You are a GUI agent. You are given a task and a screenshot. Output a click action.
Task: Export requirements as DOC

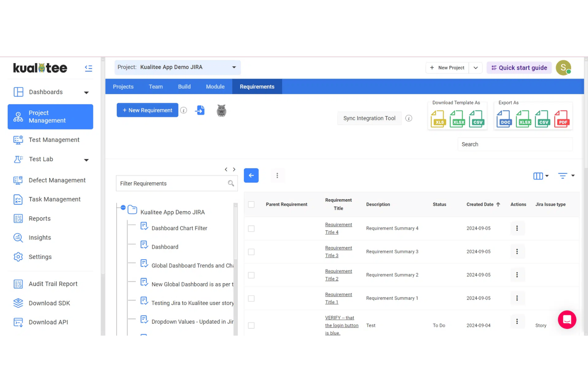(505, 118)
